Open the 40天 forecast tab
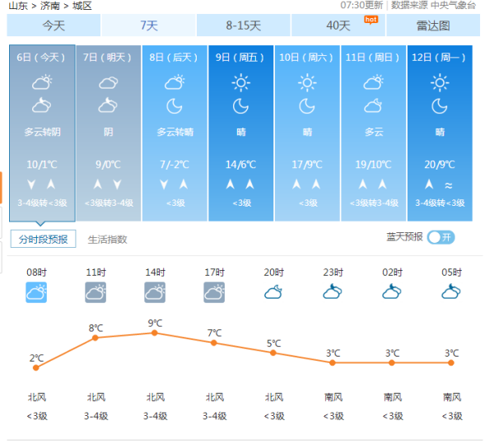Viewport: 494px width, 448px height. pyautogui.click(x=338, y=26)
